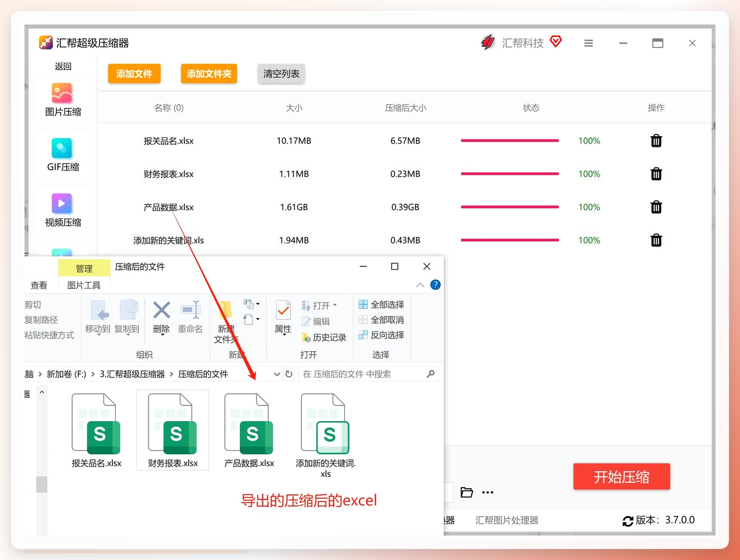Switch to the 查看 ribbon tab

point(39,285)
